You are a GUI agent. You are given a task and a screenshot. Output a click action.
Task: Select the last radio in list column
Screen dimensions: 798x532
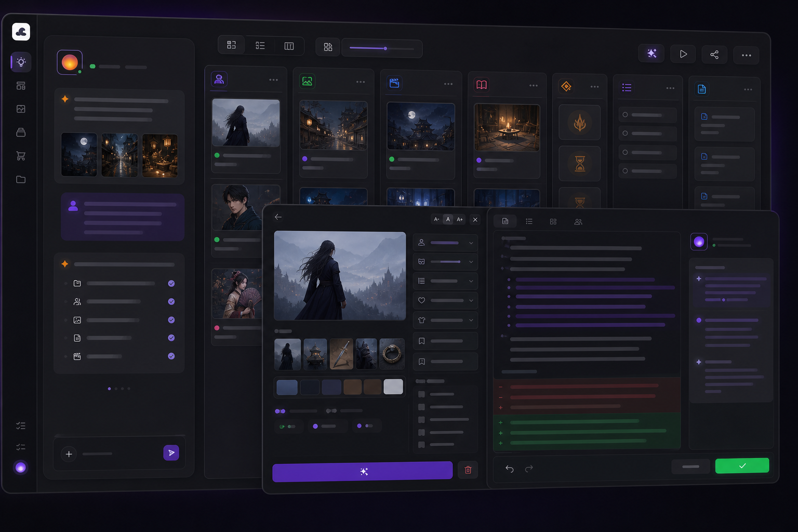click(625, 171)
